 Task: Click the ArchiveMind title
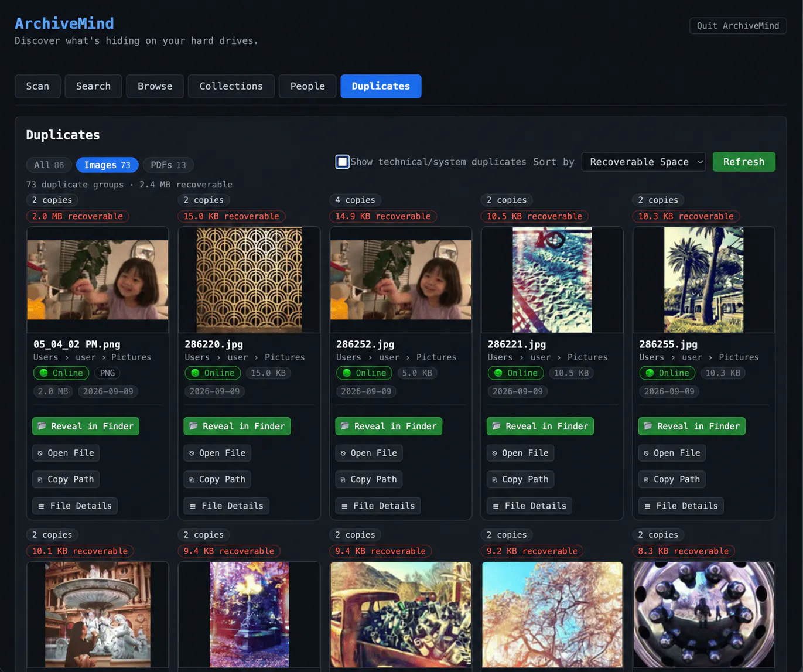pos(64,23)
